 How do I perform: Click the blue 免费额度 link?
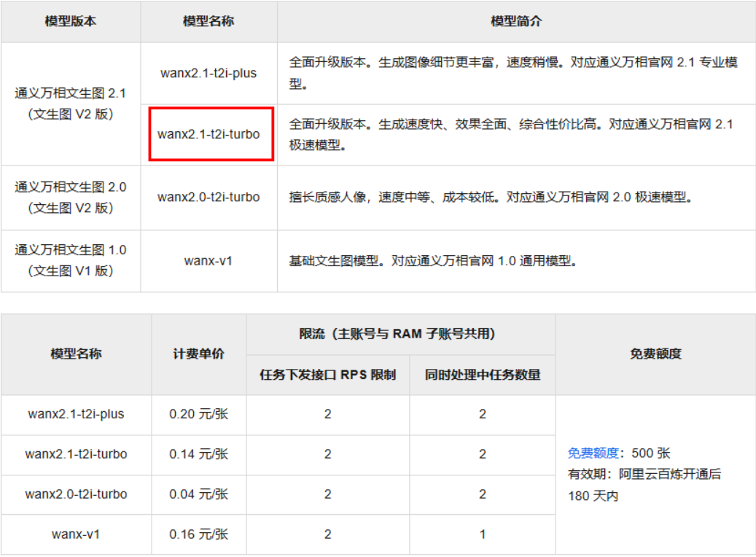coord(592,453)
